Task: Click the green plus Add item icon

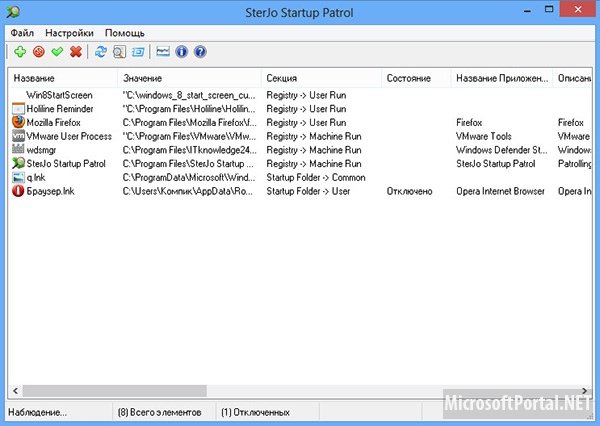Action: click(x=20, y=52)
